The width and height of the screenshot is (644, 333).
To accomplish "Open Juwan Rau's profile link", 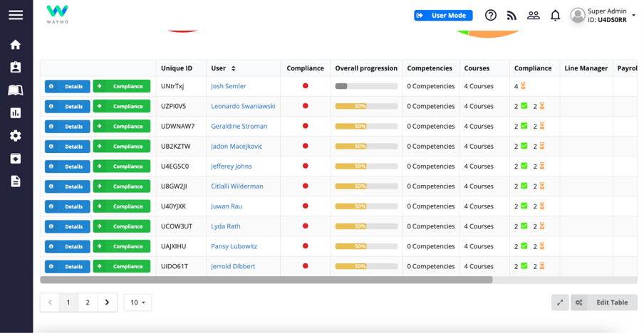I will click(x=227, y=206).
